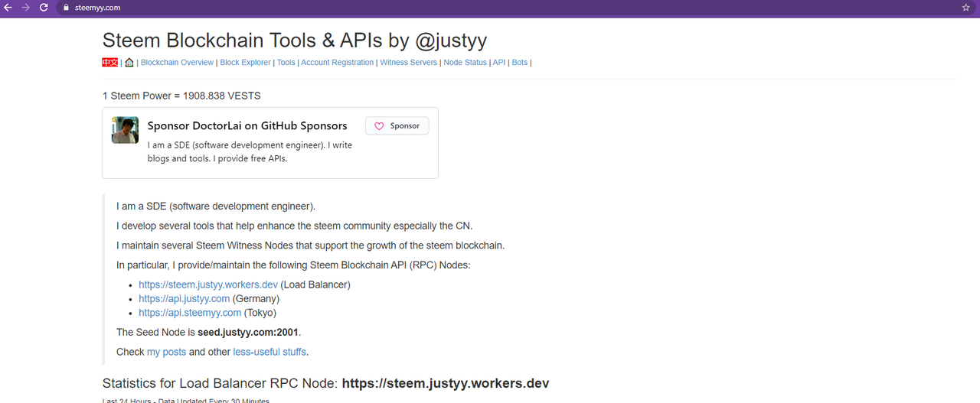
Task: Click the steemyy.com address bar
Action: pyautogui.click(x=505, y=8)
